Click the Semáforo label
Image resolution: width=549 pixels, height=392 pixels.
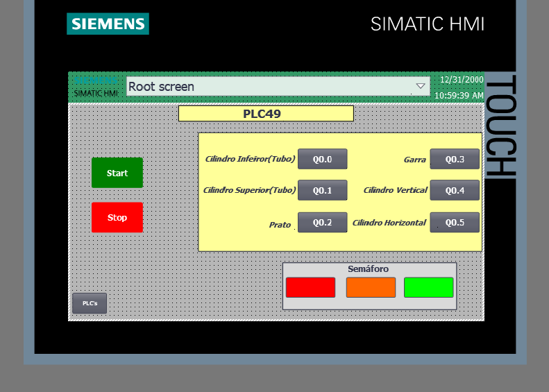click(368, 269)
